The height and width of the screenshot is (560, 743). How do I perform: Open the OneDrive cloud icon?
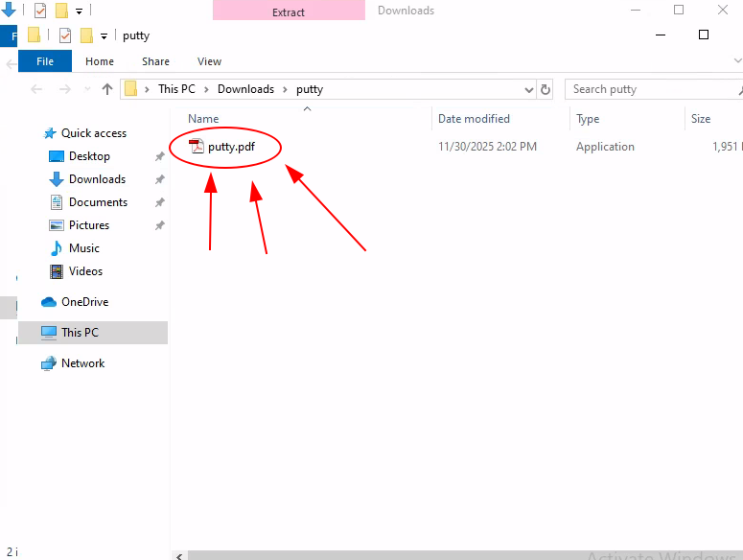(x=49, y=302)
